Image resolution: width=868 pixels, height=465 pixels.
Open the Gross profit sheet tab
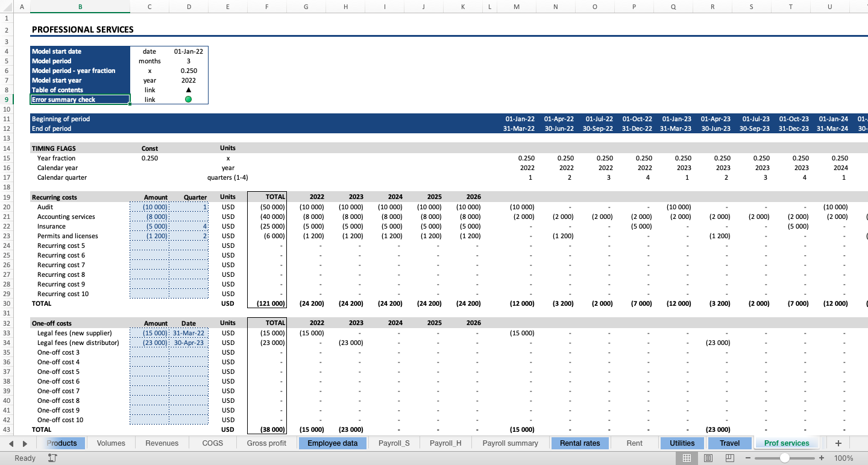tap(266, 443)
